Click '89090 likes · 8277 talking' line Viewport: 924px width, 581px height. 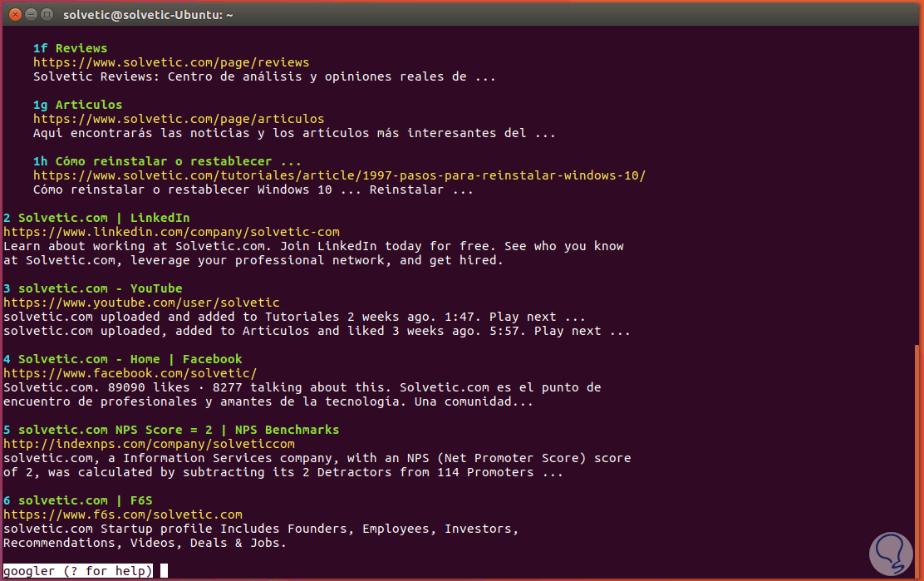tap(302, 387)
